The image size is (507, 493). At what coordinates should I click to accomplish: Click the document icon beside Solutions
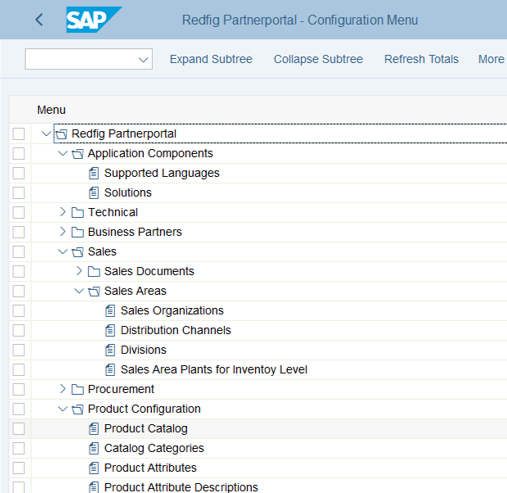pos(94,193)
